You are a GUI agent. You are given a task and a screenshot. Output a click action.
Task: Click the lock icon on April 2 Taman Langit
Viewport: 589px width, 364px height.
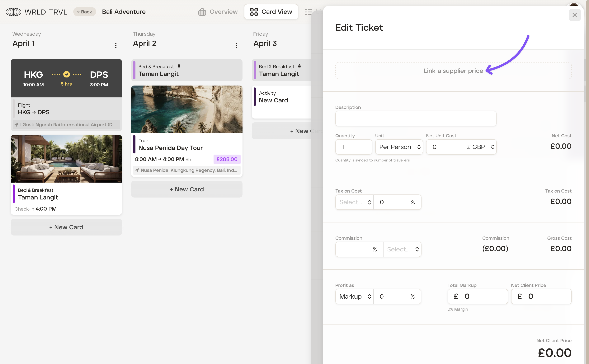(x=179, y=66)
